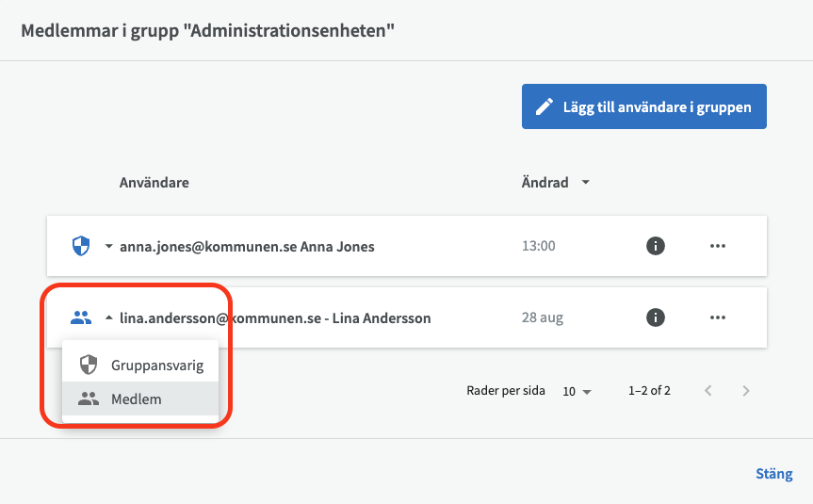Screen dimensions: 813x504
Task: Open the rows per page dropdown
Action: pos(577,391)
